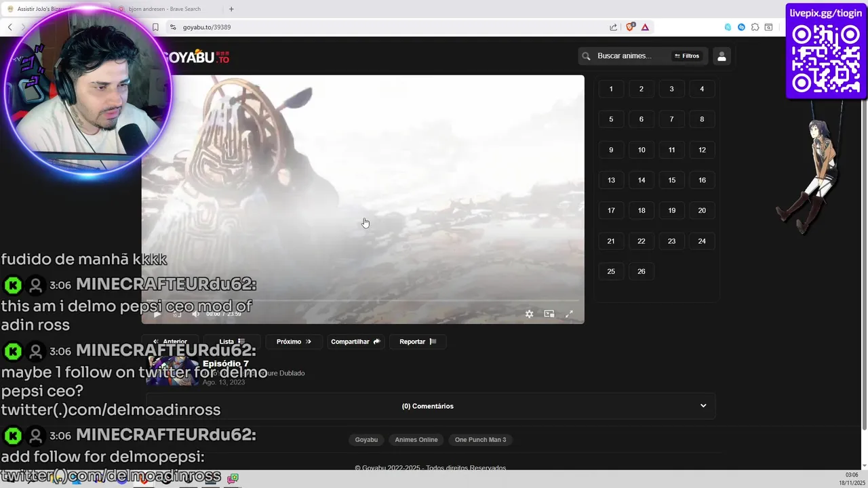The image size is (868, 488).
Task: Open the Animes Online footer tag
Action: click(x=416, y=440)
